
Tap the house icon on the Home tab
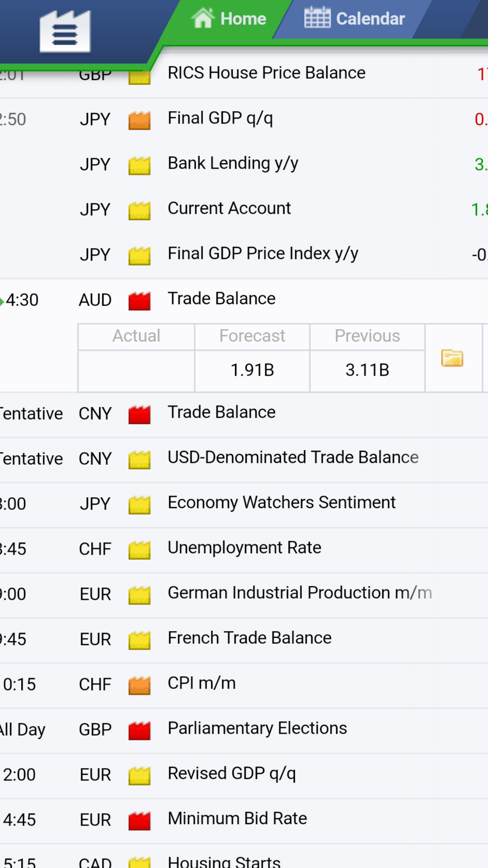(x=203, y=18)
